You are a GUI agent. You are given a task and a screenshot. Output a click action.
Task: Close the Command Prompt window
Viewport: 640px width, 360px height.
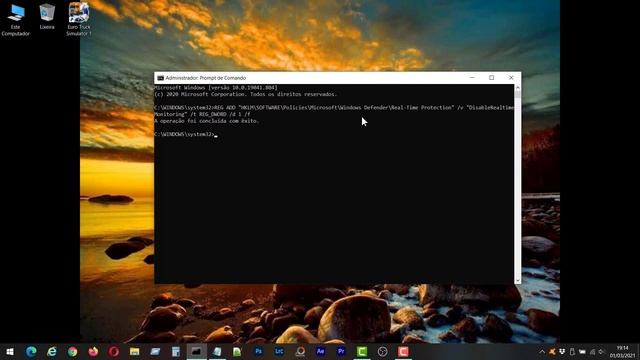(511, 78)
